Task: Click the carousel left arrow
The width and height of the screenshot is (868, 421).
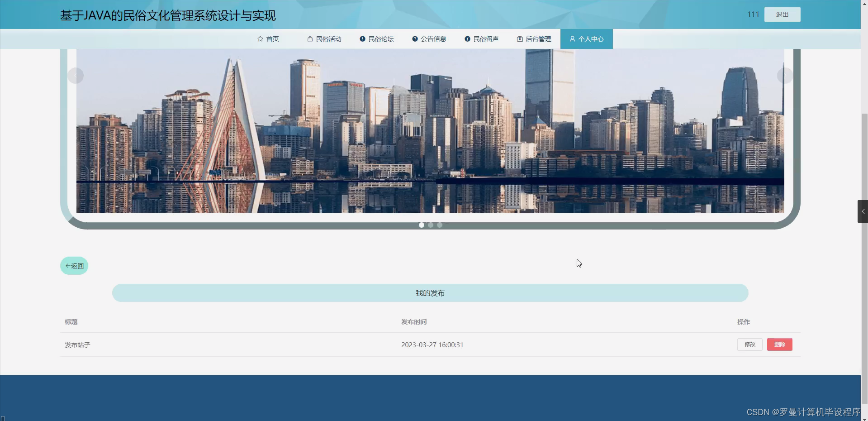Action: point(75,75)
